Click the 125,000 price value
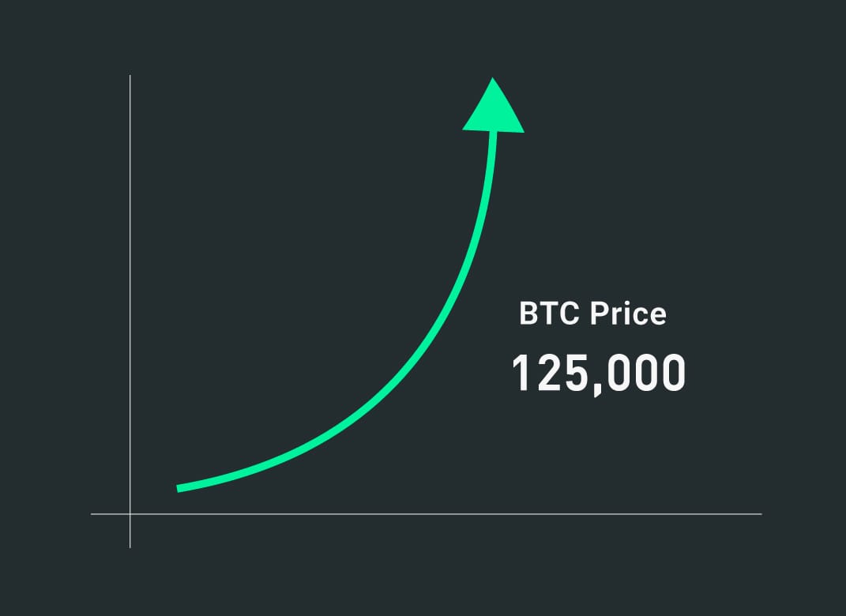846x616 pixels. tap(598, 373)
